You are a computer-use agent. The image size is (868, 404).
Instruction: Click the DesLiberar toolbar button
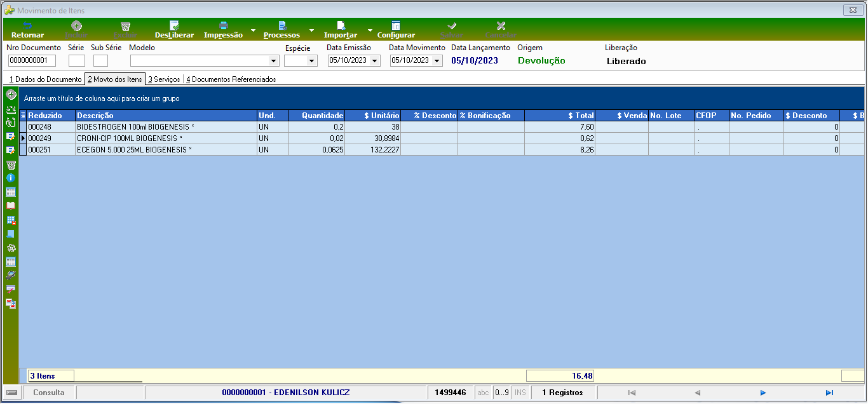(174, 30)
